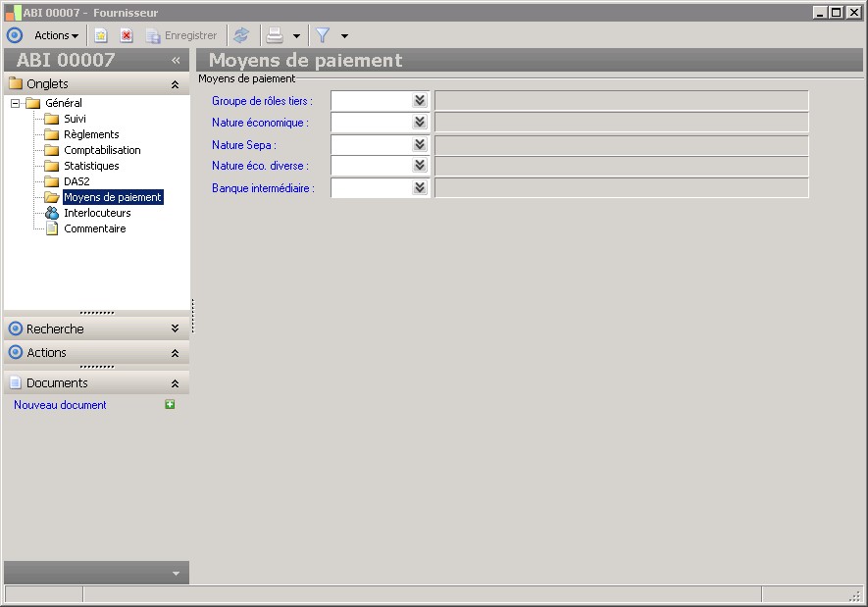Open the Actions toolbar menu
Screen dimensions: 868x607
click(x=56, y=35)
